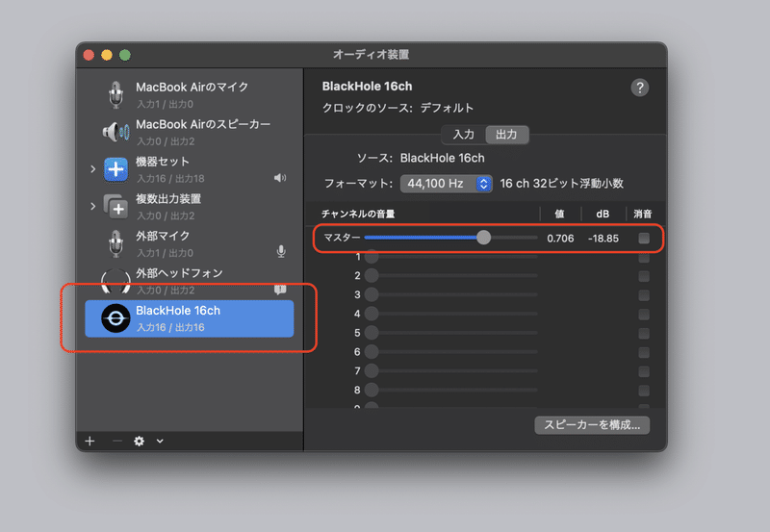Open help with the question mark button
The height and width of the screenshot is (532, 770).
tap(639, 88)
